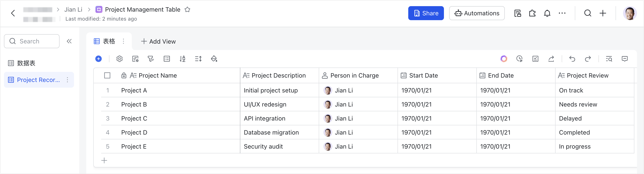The width and height of the screenshot is (644, 174).
Task: Click the Share button
Action: tap(426, 13)
